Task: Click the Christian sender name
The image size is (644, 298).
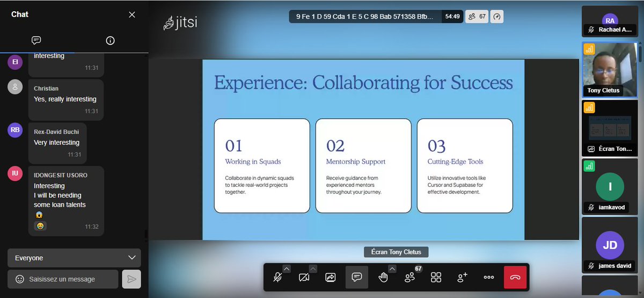Action: (x=46, y=89)
